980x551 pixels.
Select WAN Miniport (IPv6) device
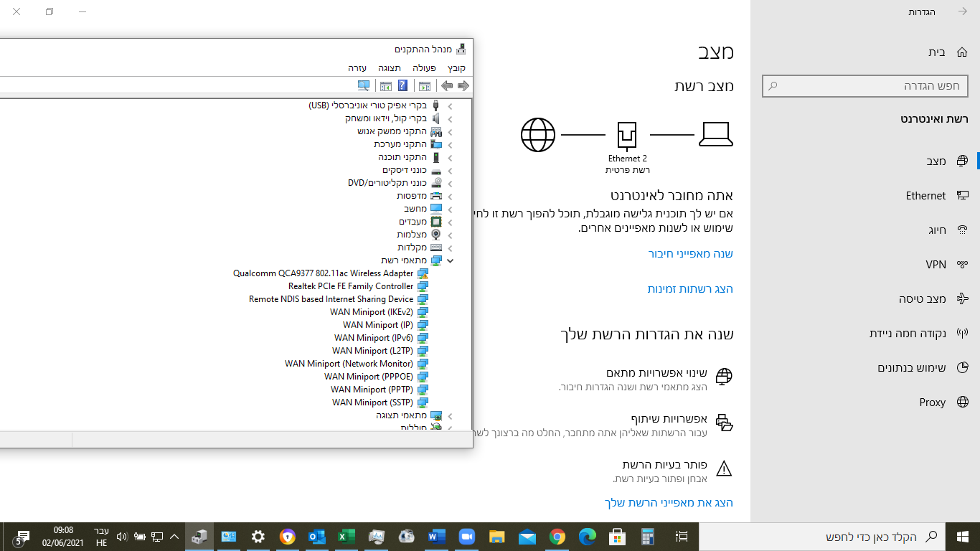[374, 338]
